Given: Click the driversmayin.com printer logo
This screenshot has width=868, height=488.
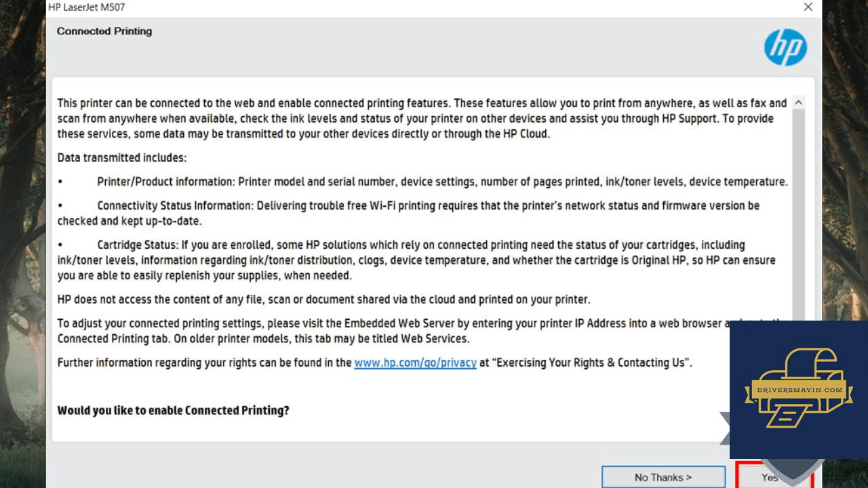Looking at the screenshot, I should pos(798,390).
